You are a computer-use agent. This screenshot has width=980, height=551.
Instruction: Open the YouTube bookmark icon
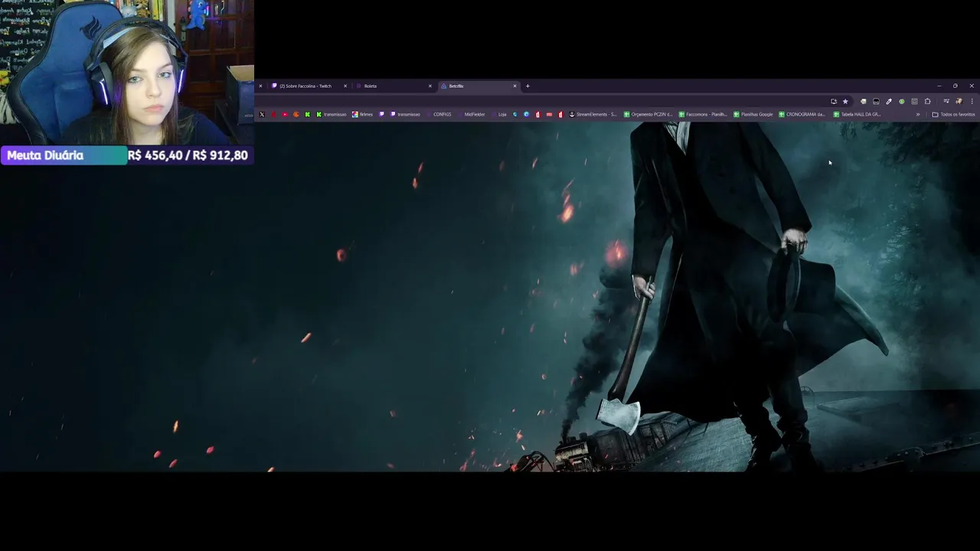point(285,114)
